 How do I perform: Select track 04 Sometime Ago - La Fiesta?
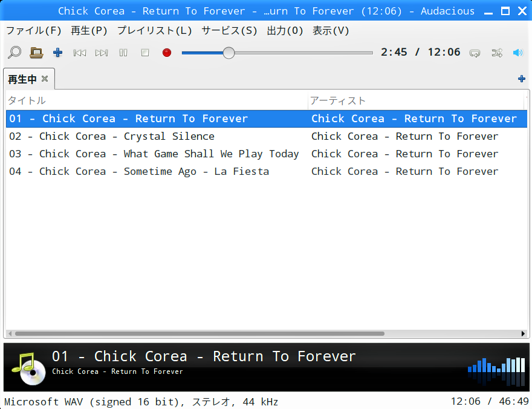pos(267,171)
